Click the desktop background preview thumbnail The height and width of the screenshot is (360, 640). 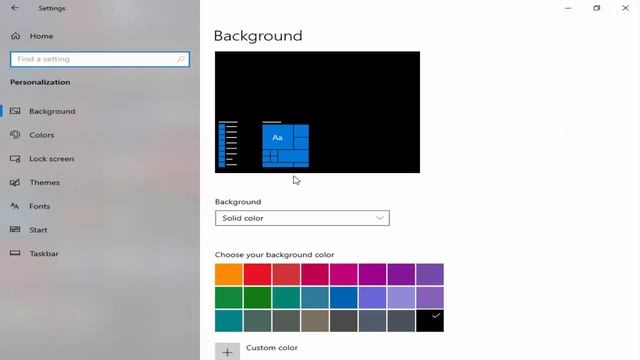(x=317, y=112)
